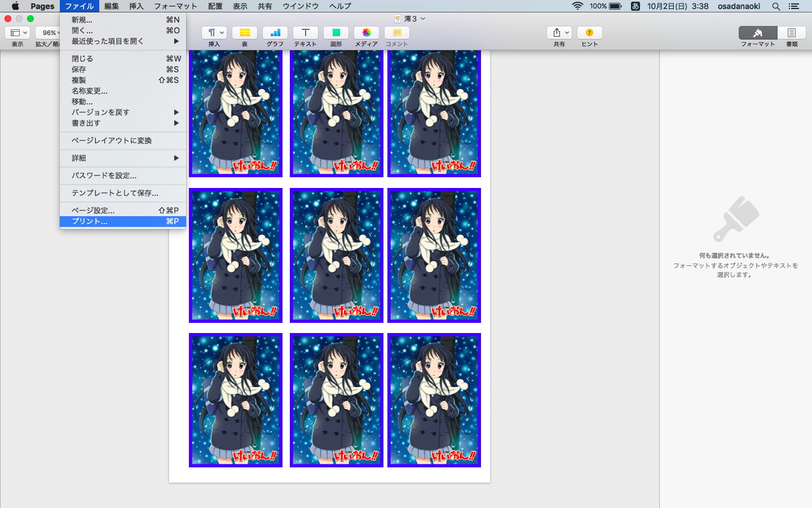
Task: Expand バージョンを戻す submenu
Action: click(x=123, y=112)
